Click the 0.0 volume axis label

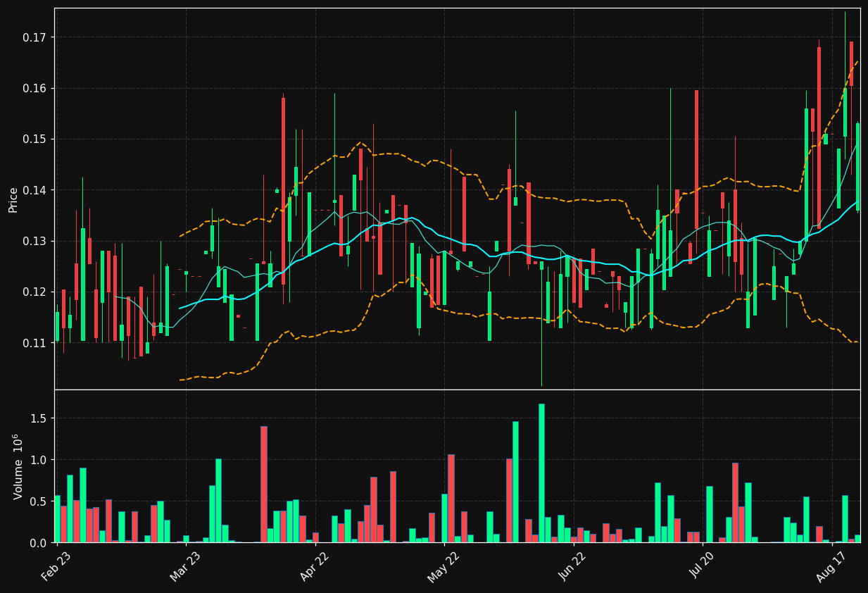point(40,543)
